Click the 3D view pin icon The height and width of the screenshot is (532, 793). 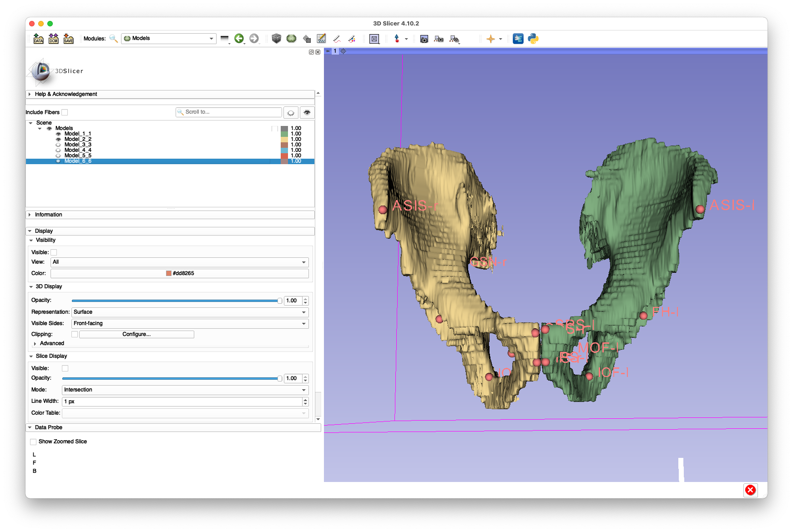(x=328, y=51)
